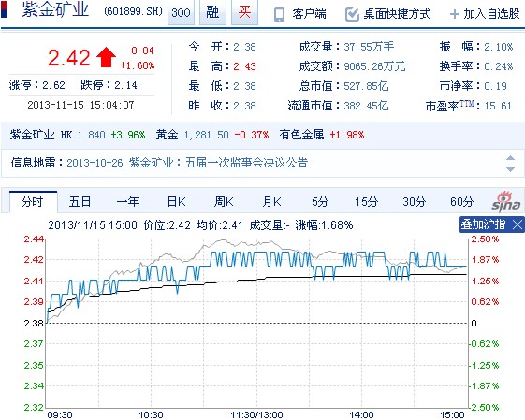Show next 信息地雷 news with down arrow
525x420 pixels.
click(510, 169)
